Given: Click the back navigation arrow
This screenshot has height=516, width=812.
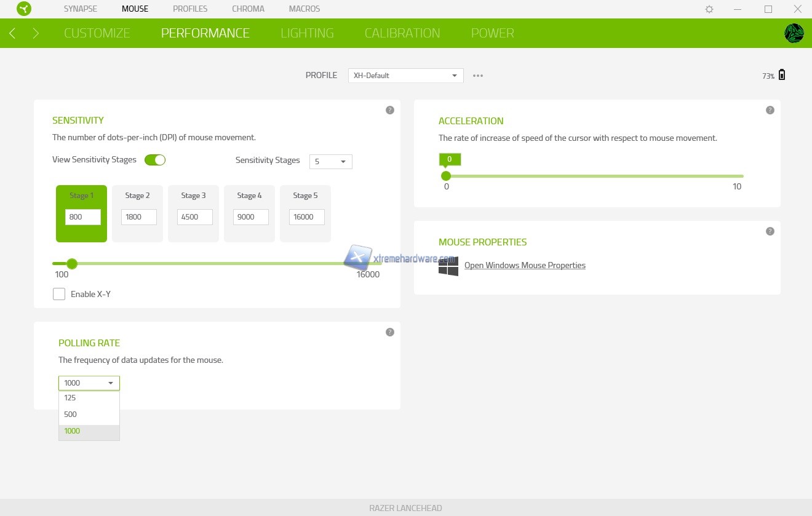Looking at the screenshot, I should point(12,33).
